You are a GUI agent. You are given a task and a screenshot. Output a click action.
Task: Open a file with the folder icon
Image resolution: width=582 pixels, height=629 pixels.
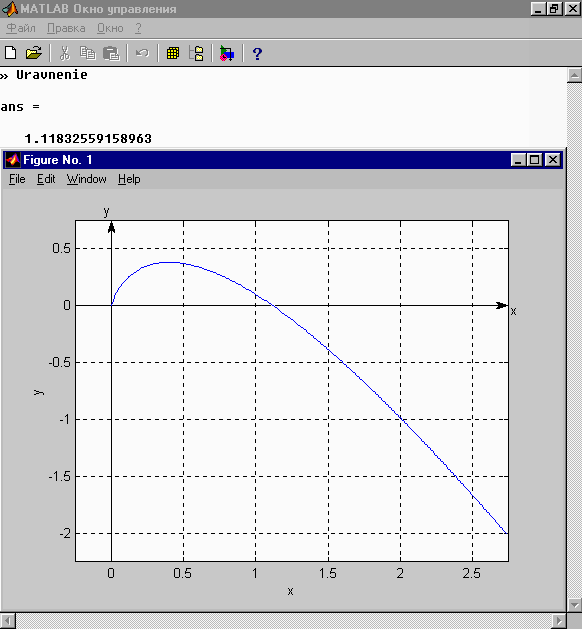click(34, 53)
